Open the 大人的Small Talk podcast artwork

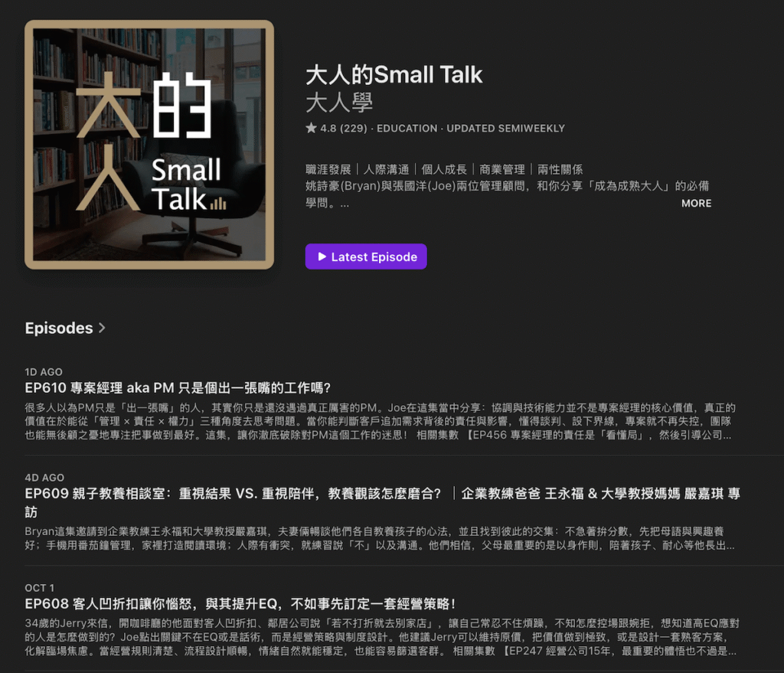coord(149,145)
